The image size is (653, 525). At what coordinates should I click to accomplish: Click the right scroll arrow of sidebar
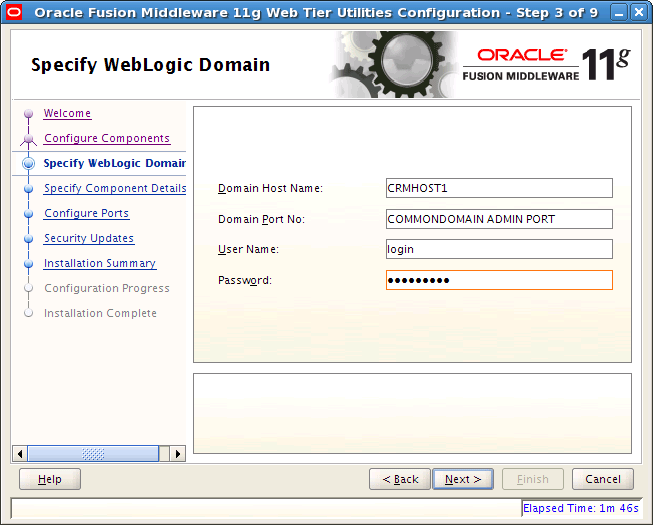(178, 453)
